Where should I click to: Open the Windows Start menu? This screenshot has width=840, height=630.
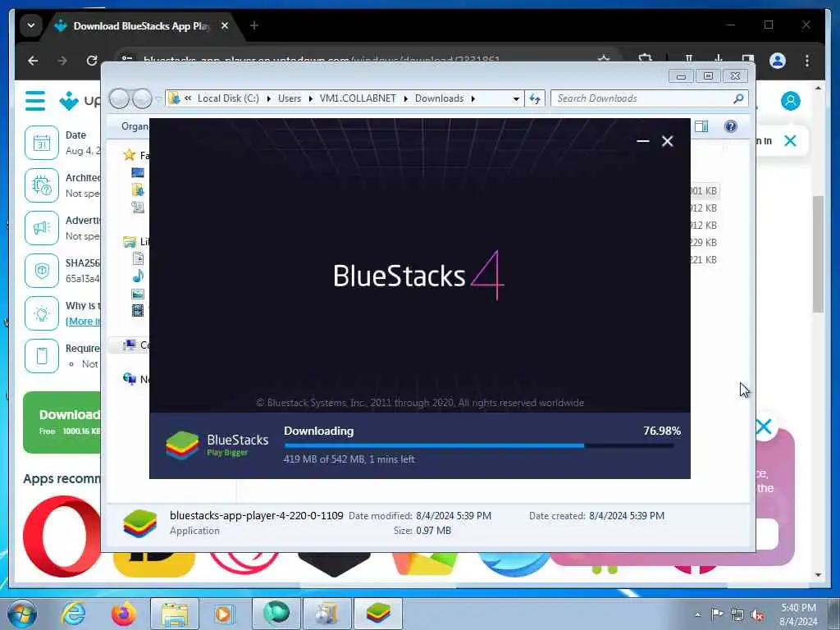[22, 614]
